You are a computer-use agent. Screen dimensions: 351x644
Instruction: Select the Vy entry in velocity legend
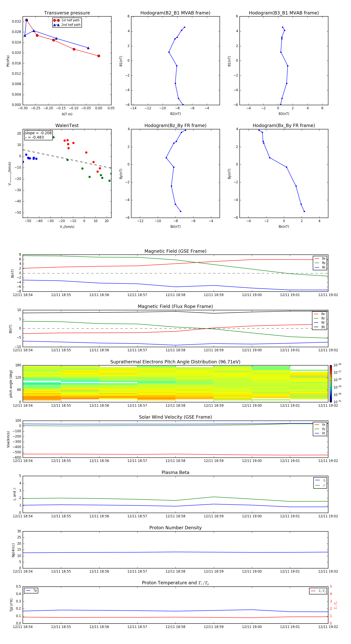pos(320,429)
